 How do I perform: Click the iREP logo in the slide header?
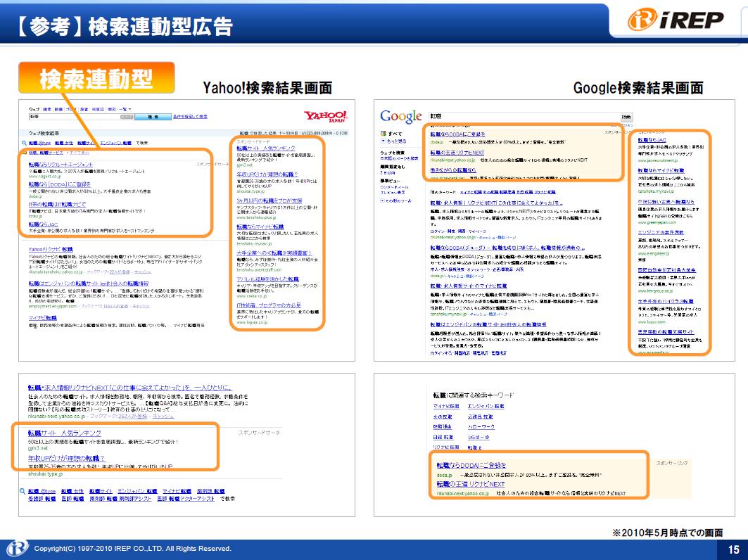pyautogui.click(x=676, y=20)
